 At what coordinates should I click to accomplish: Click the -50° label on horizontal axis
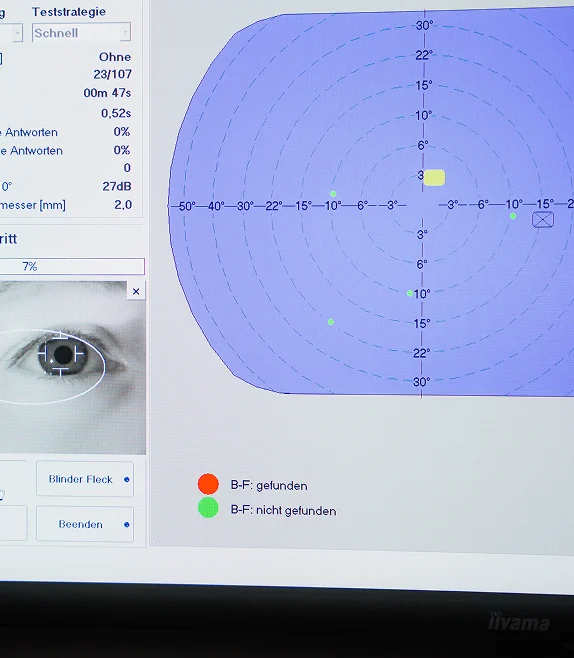click(185, 206)
